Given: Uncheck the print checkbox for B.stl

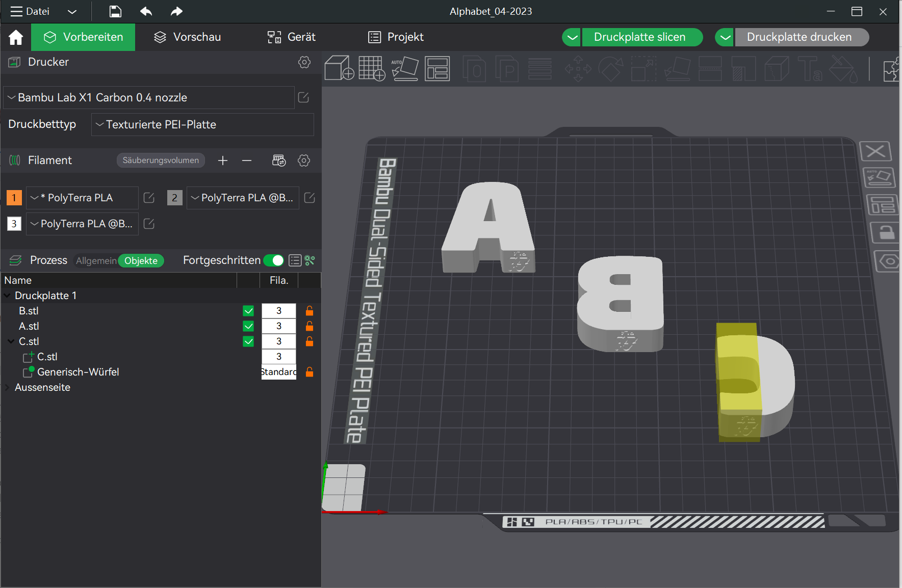Looking at the screenshot, I should point(248,310).
